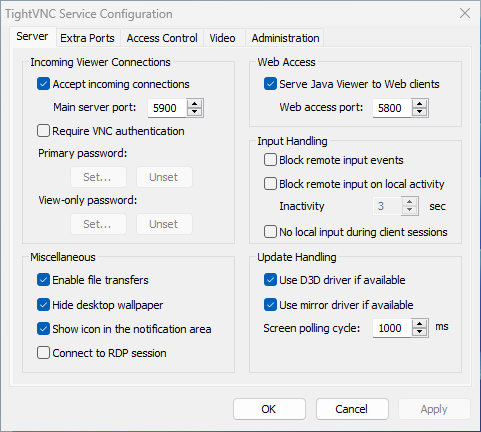Viewport: 481px width, 432px height.
Task: Click the Web access port field
Action: coord(392,108)
